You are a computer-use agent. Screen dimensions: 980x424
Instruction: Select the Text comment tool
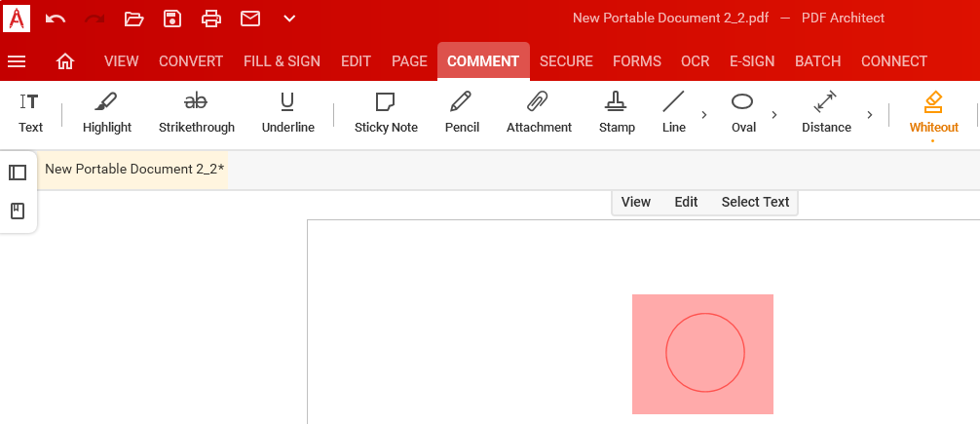[30, 112]
